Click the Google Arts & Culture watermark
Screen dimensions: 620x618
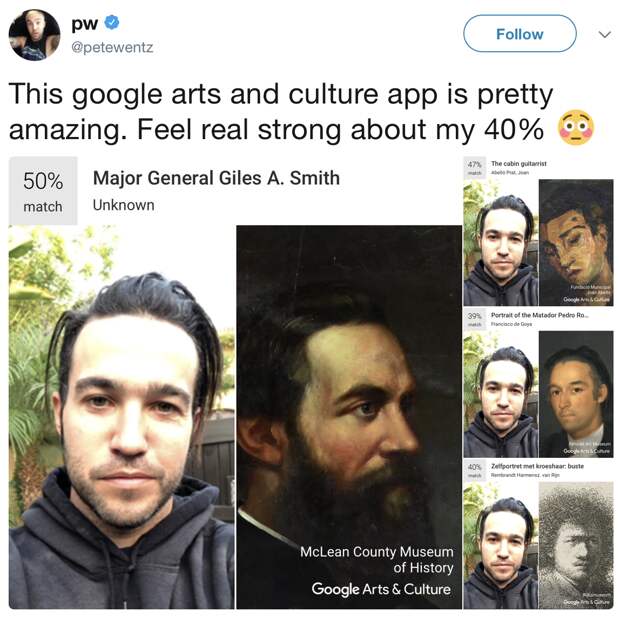tap(381, 589)
